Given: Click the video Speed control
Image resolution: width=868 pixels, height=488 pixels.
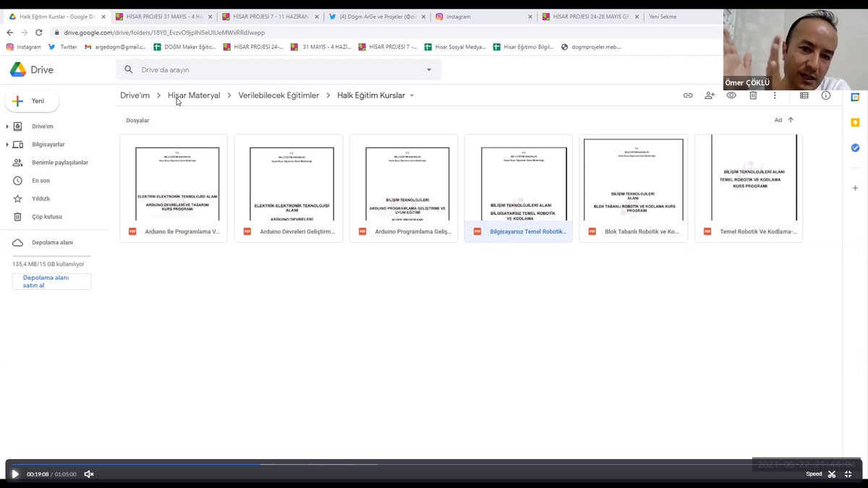Looking at the screenshot, I should point(814,474).
